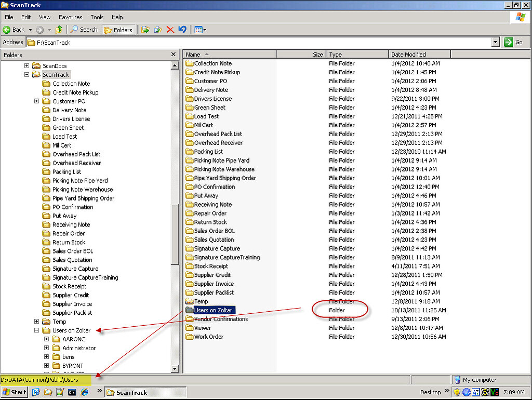Click the Move To toolbar icon

(x=146, y=30)
